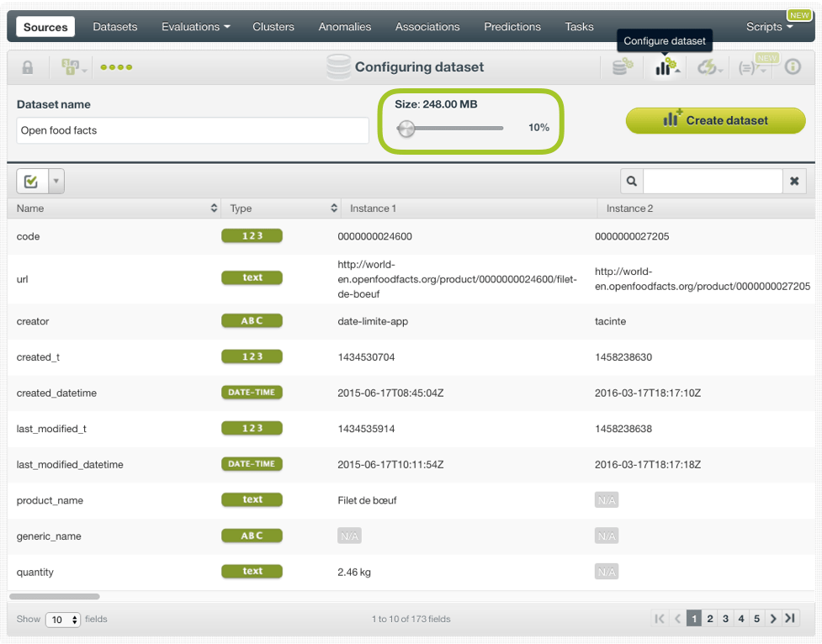
Task: Open the Datasets tab
Action: click(x=114, y=27)
